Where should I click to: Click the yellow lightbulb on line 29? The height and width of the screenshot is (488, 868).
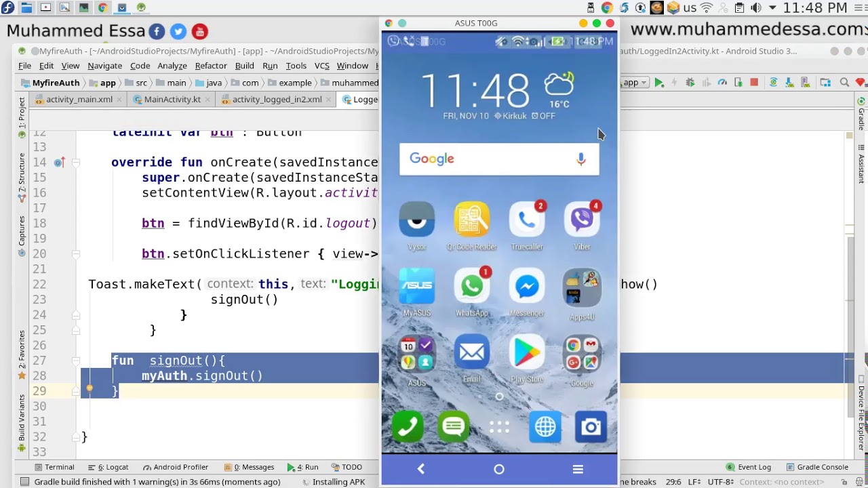tap(89, 388)
